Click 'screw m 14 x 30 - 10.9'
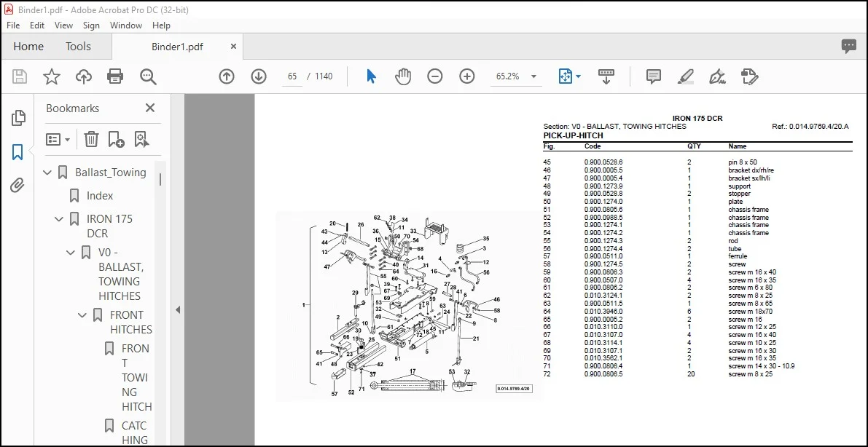This screenshot has width=868, height=447. coord(762,366)
